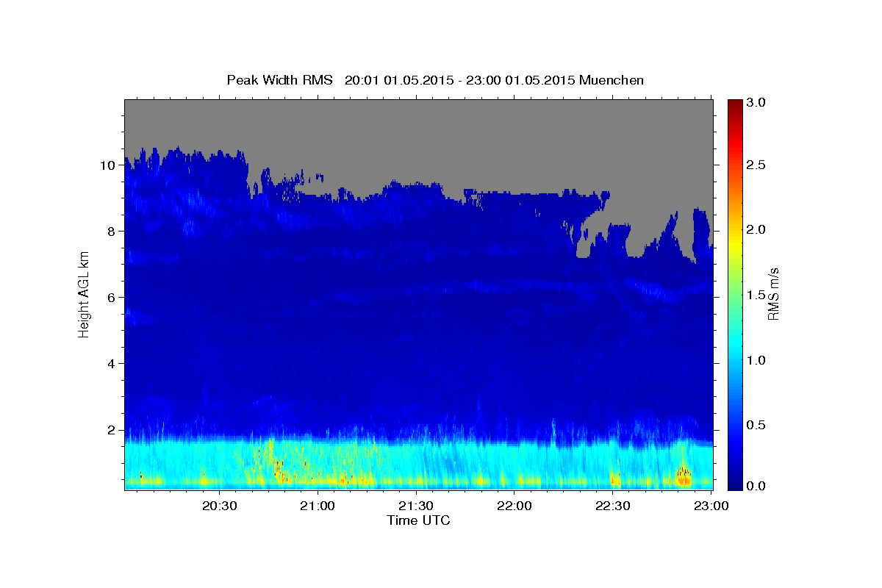Click the 2.5 colorbar value label
Image resolution: width=882 pixels, height=588 pixels.
click(757, 165)
